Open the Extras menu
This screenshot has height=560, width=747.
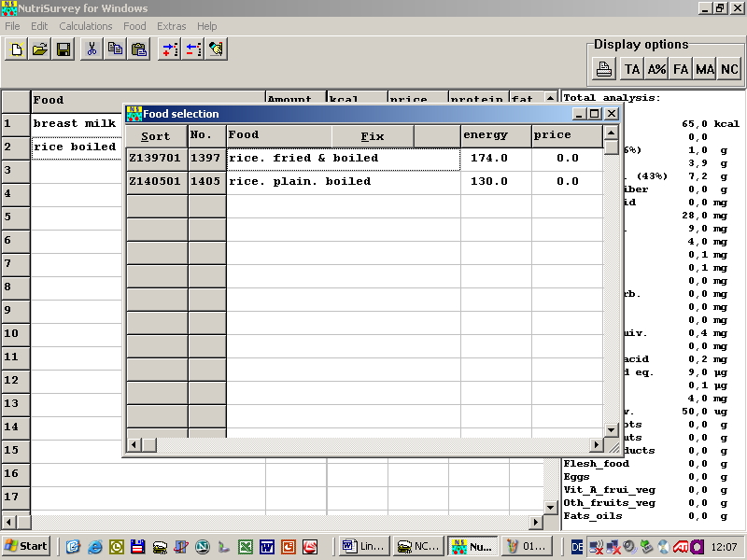pyautogui.click(x=171, y=26)
